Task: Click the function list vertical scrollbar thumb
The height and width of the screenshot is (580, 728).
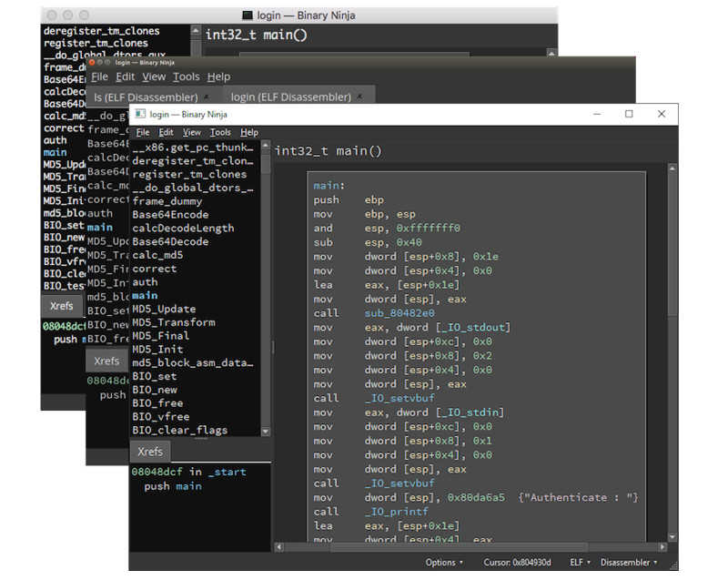Action: pos(266,164)
